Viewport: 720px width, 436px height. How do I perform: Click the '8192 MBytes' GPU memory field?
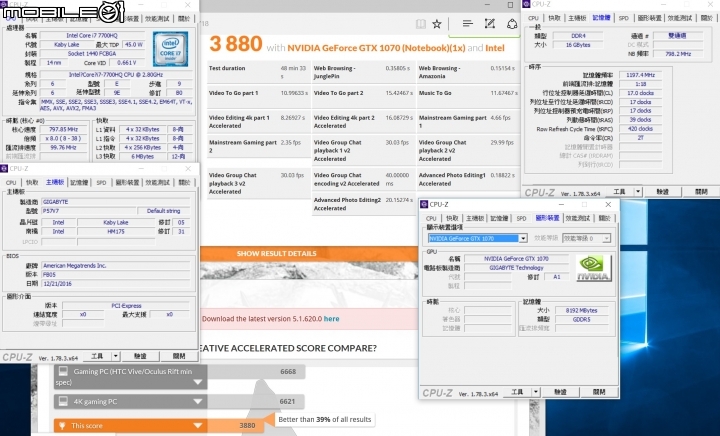click(x=581, y=311)
